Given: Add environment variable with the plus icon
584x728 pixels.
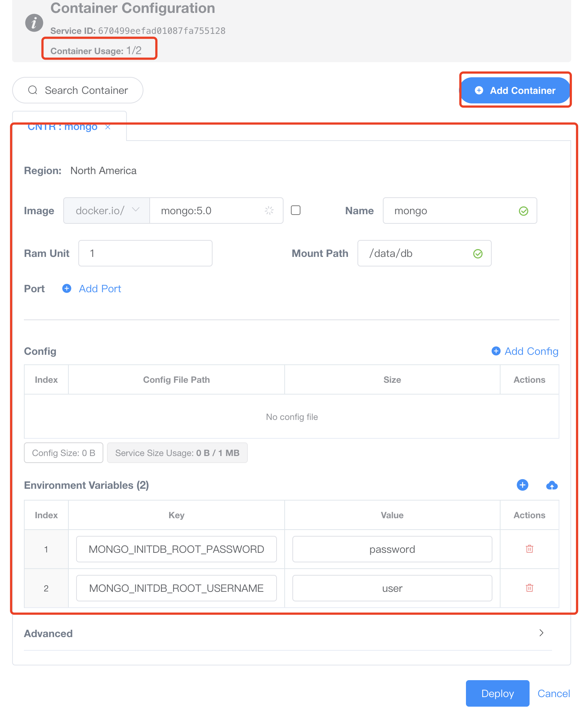Looking at the screenshot, I should click(522, 485).
